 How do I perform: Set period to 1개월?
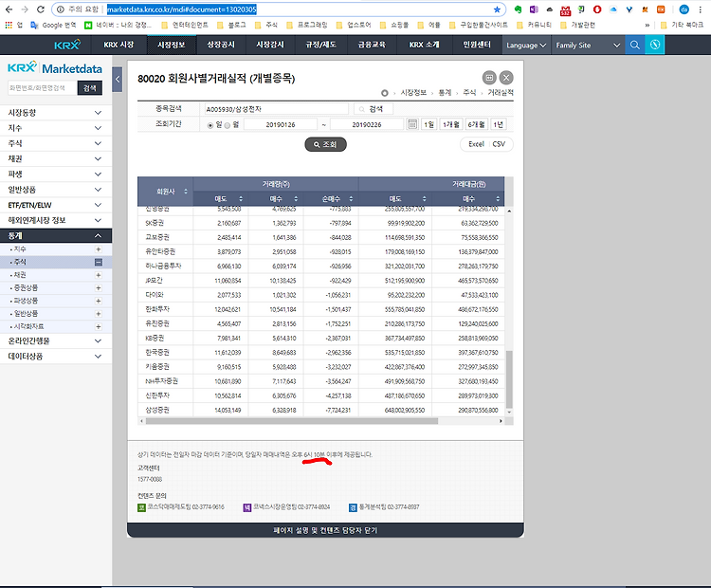(450, 124)
